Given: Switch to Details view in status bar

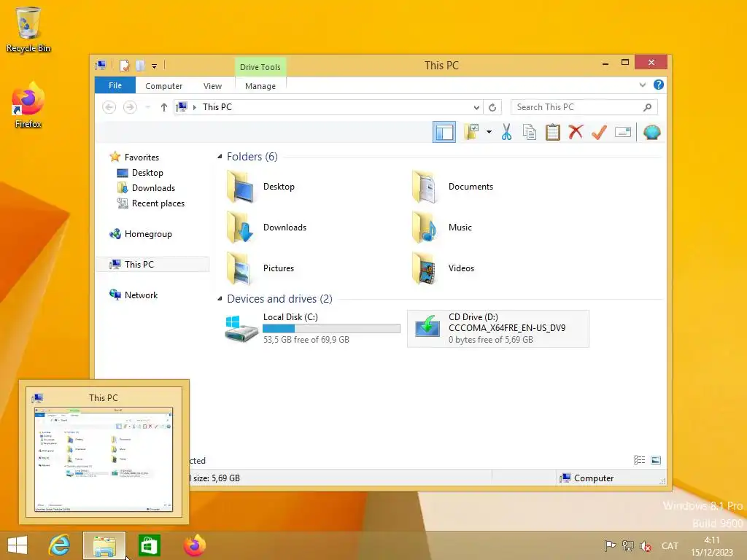Looking at the screenshot, I should [639, 460].
